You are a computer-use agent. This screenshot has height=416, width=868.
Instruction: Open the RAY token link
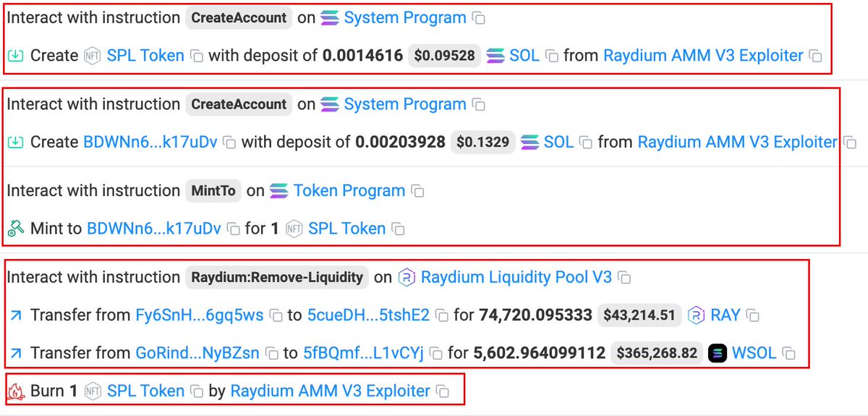(726, 315)
